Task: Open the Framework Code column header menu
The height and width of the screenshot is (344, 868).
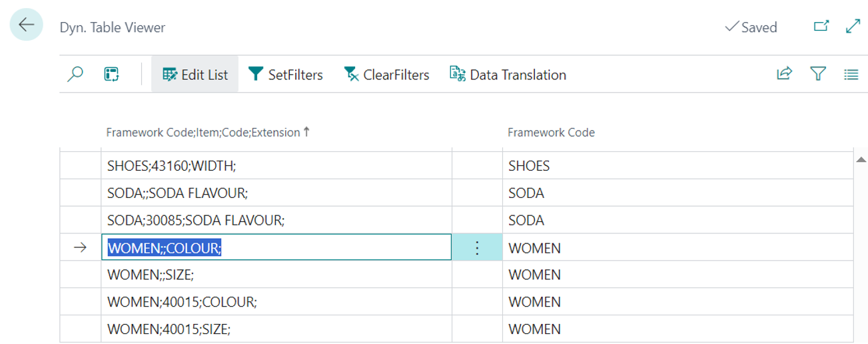Action: tap(551, 133)
